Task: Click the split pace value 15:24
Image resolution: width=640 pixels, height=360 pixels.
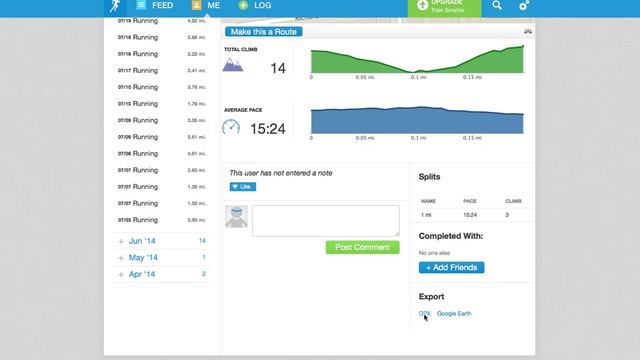Action: (470, 215)
